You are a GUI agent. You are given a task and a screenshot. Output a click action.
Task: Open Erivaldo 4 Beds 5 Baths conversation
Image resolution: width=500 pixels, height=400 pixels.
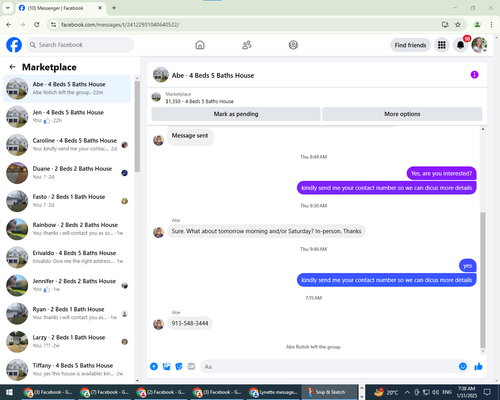click(x=67, y=257)
